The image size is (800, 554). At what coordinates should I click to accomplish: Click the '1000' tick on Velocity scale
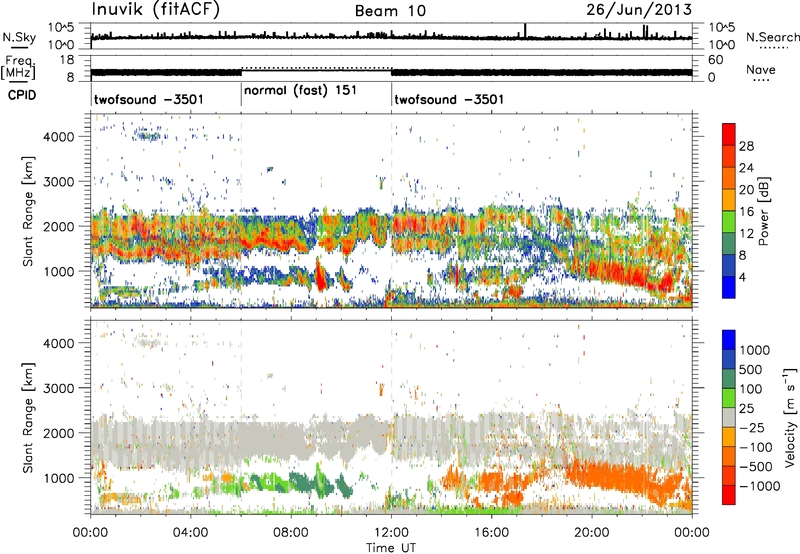point(755,350)
